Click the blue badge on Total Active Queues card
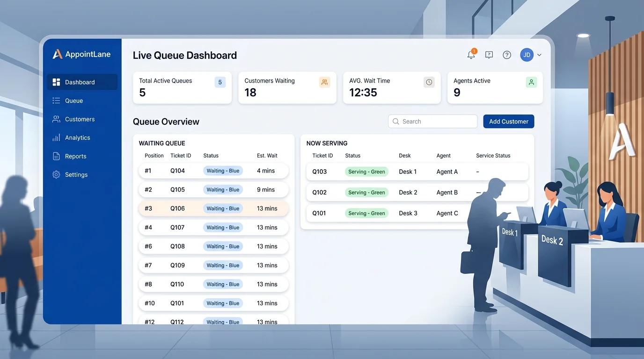The width and height of the screenshot is (644, 359). 220,82
